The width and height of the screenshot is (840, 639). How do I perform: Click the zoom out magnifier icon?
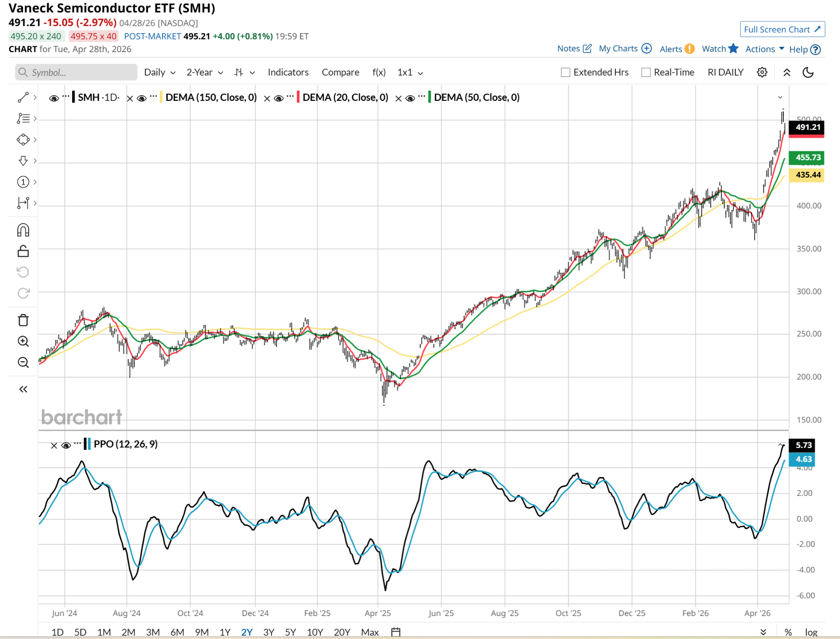(23, 363)
